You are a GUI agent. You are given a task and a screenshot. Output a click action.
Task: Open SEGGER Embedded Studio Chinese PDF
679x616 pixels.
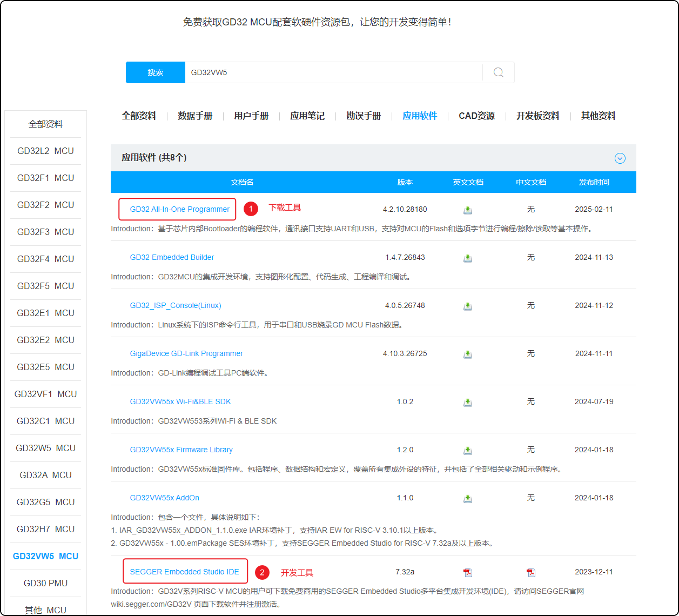(x=531, y=572)
